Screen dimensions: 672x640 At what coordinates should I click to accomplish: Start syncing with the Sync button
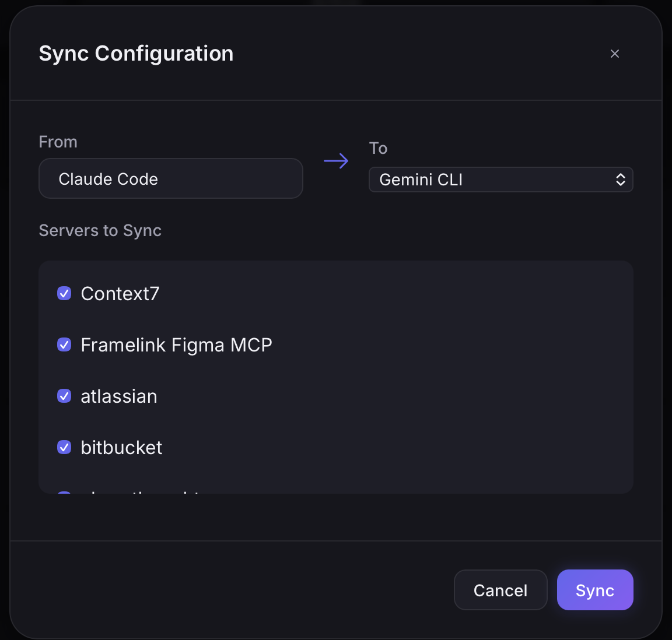[594, 590]
